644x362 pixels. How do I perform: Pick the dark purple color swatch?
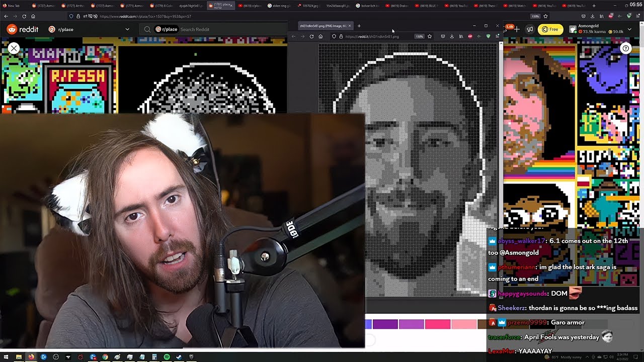point(385,324)
